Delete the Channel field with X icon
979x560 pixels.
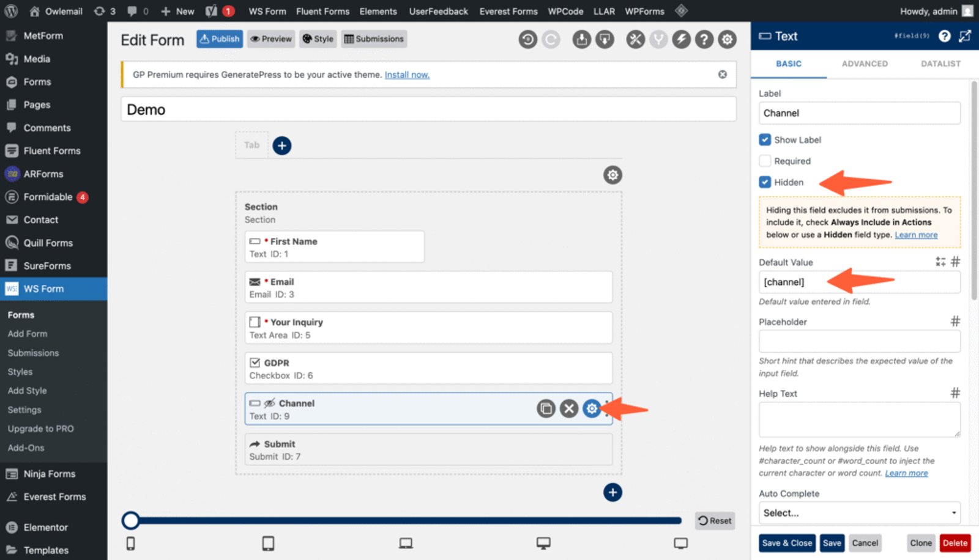[x=569, y=408]
